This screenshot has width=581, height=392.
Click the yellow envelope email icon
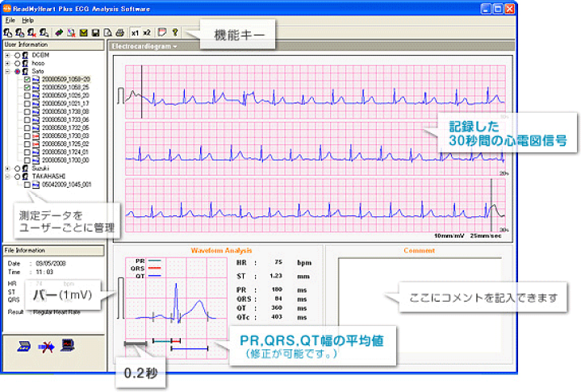(83, 33)
